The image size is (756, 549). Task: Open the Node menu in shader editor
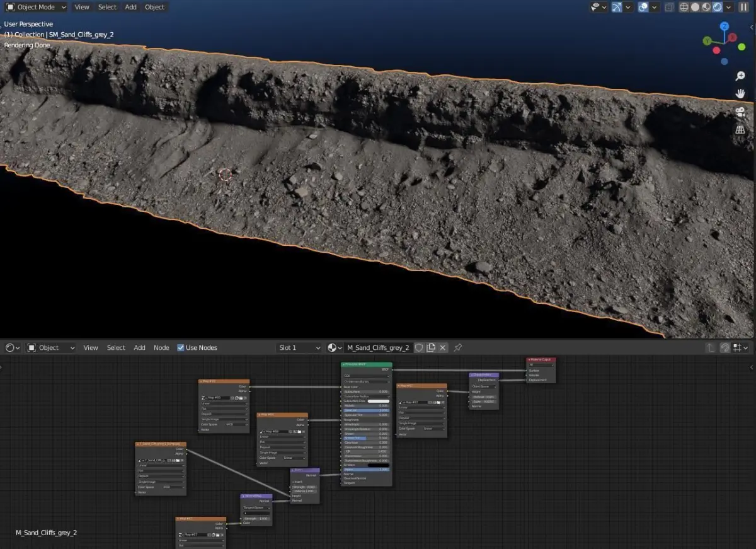[161, 348]
